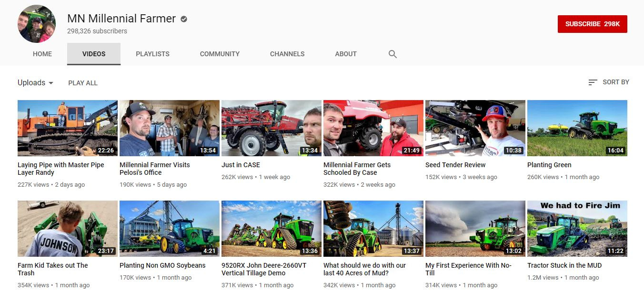Open the Just in CASE video thumbnail
The height and width of the screenshot is (292, 644).
pos(272,128)
